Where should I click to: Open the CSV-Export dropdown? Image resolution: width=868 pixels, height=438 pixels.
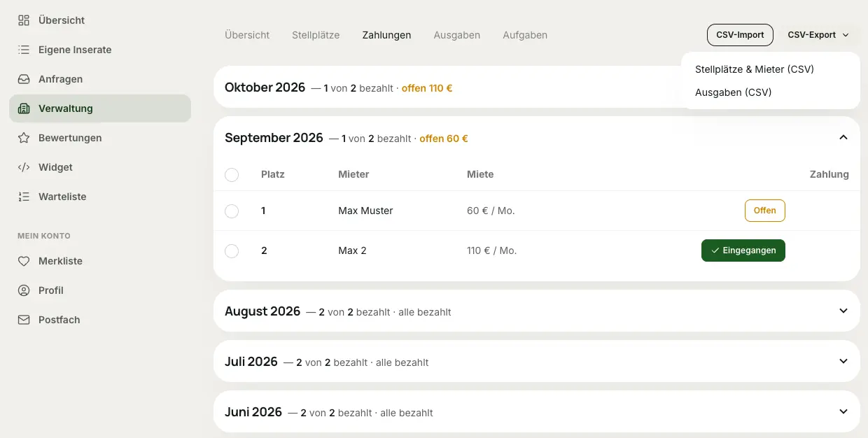click(x=818, y=35)
